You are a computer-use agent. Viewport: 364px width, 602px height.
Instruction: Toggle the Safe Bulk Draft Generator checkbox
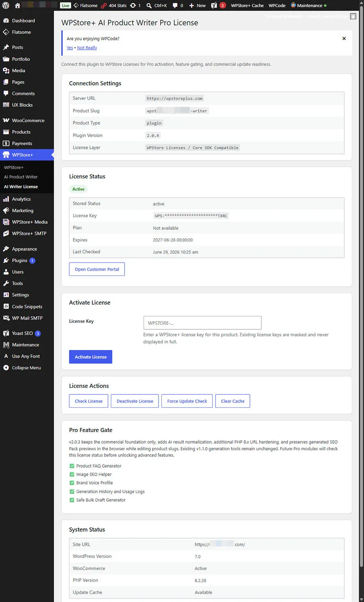tap(72, 500)
